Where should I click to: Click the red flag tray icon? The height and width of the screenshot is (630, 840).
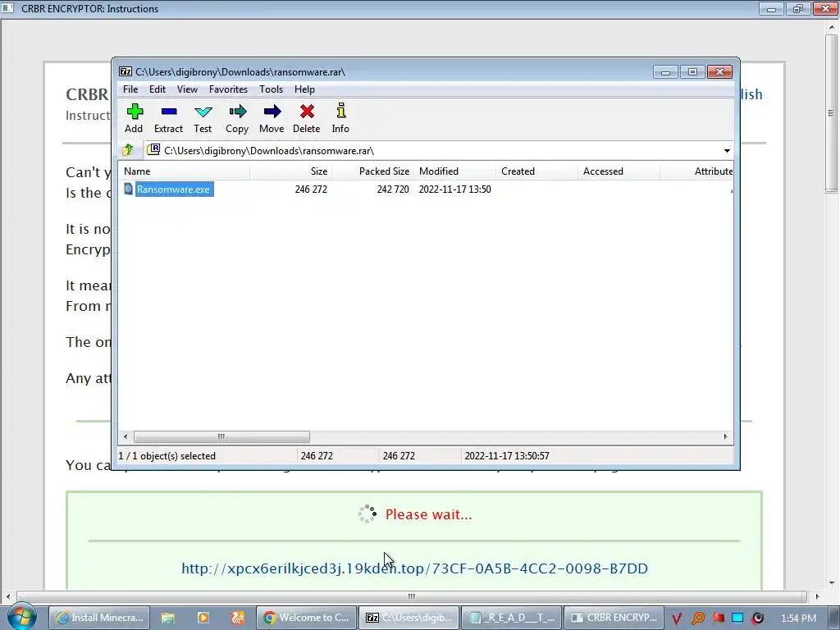point(718,618)
